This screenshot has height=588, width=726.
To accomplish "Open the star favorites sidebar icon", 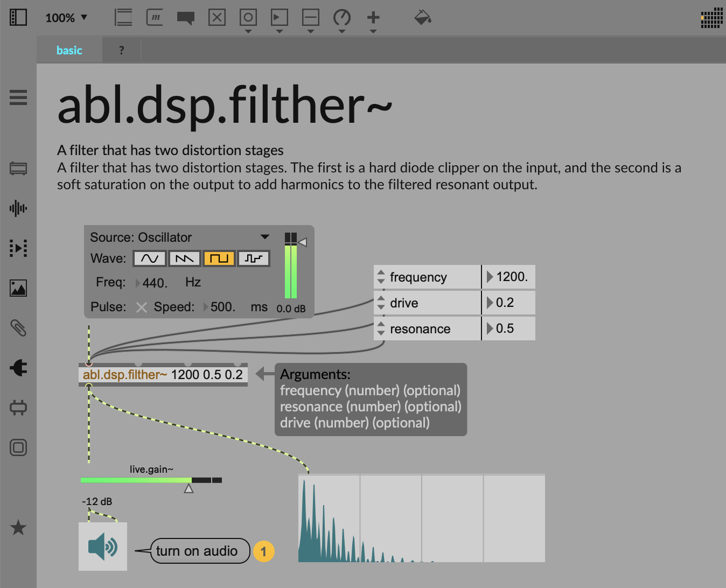I will 18,528.
